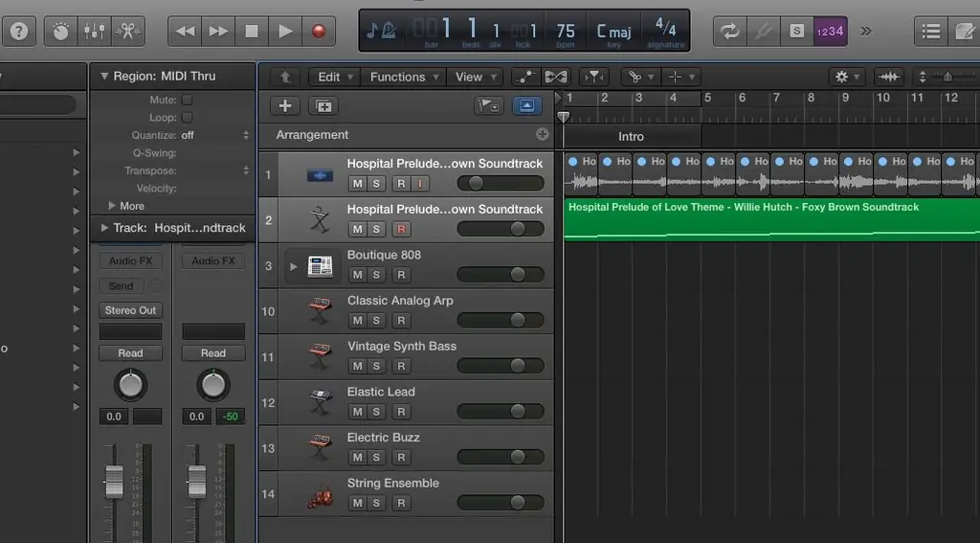980x543 pixels.
Task: Click the up-arrow display level button
Action: coord(285,77)
